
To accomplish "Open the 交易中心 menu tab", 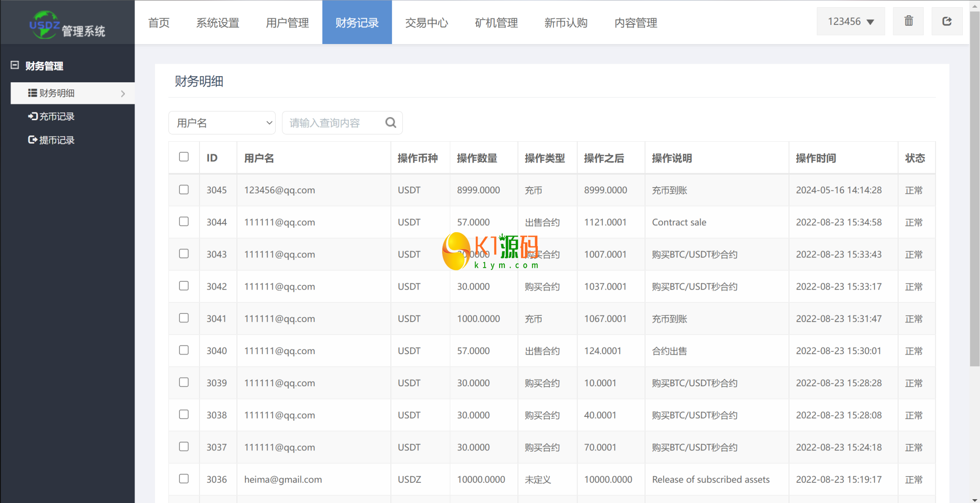I will click(426, 22).
